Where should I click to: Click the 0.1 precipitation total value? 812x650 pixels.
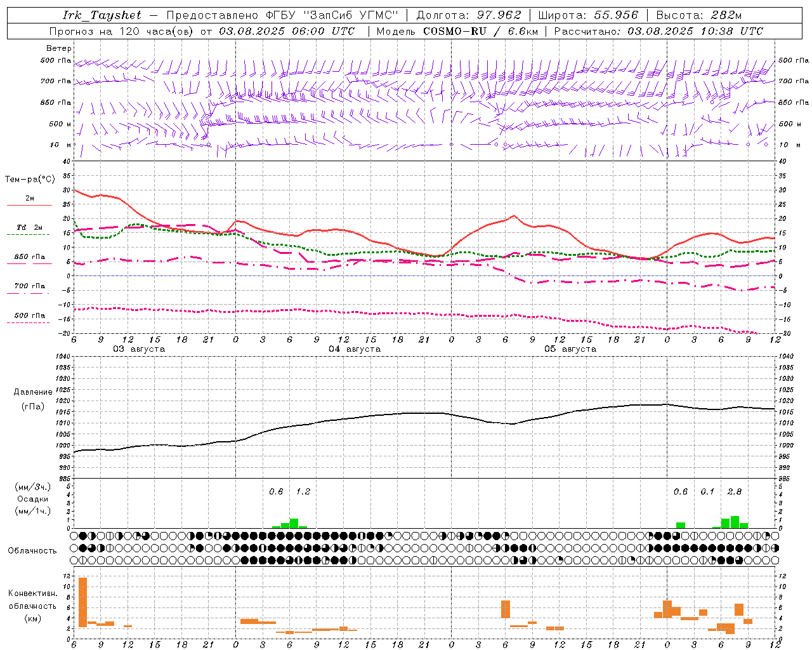click(x=707, y=491)
